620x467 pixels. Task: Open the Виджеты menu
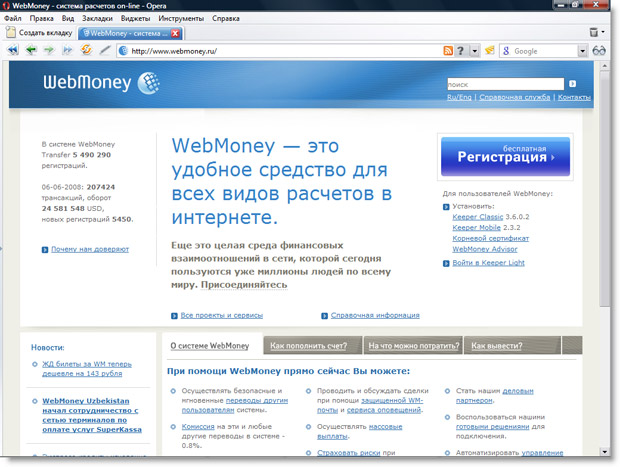click(x=136, y=18)
